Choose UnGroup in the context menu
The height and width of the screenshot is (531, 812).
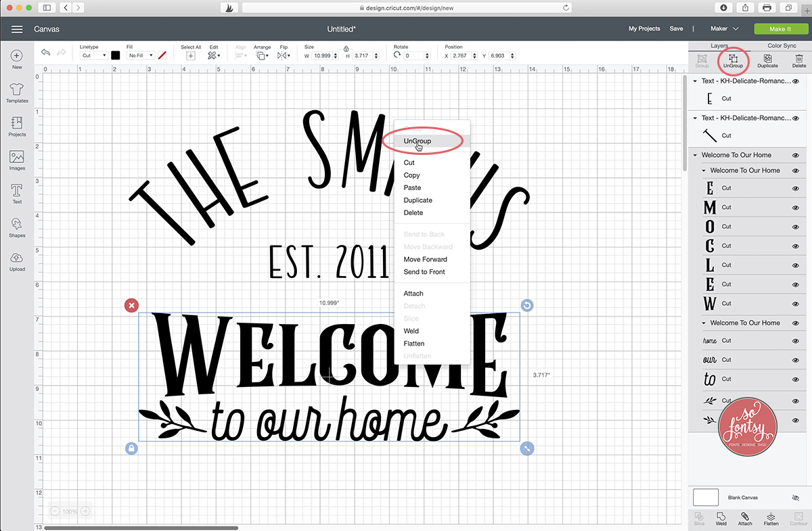(x=432, y=141)
